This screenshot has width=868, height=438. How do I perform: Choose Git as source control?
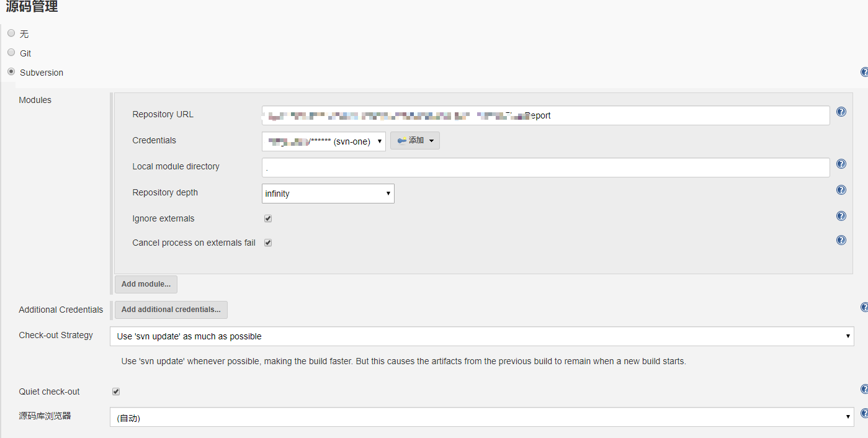[x=11, y=53]
